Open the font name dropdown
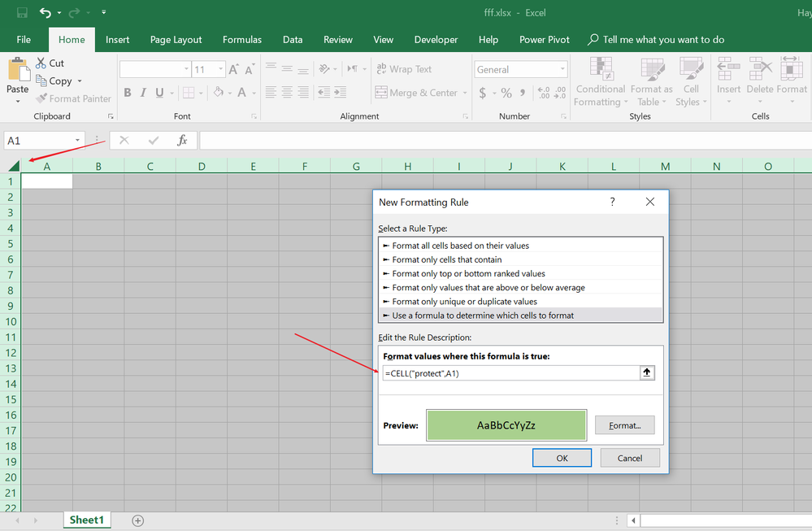 [x=186, y=69]
